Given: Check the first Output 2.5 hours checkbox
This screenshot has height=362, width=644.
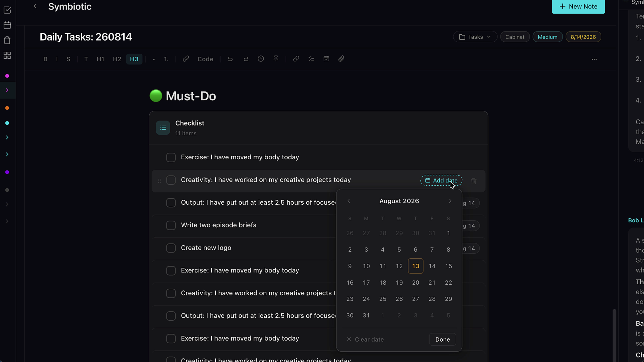Looking at the screenshot, I should coord(171,203).
